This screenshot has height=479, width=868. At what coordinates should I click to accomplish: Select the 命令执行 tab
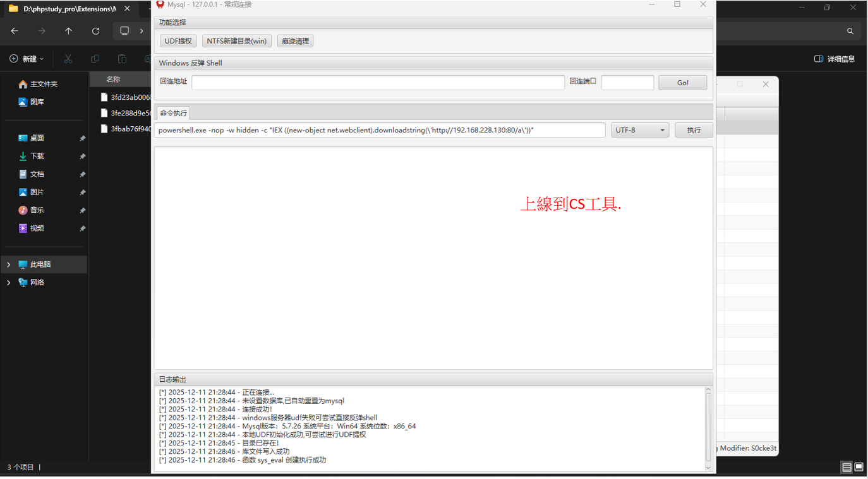[x=173, y=113]
